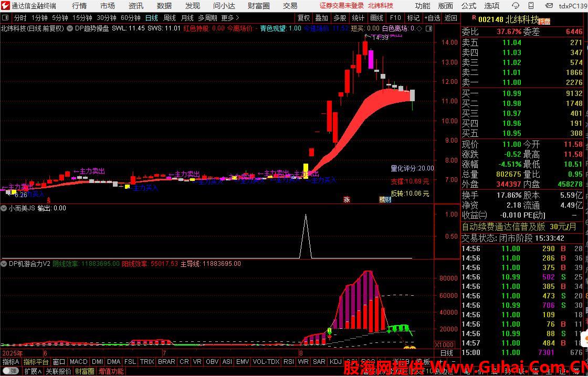The image size is (588, 377).
Task: Click the red S marker under the candles
Action: tap(48, 200)
